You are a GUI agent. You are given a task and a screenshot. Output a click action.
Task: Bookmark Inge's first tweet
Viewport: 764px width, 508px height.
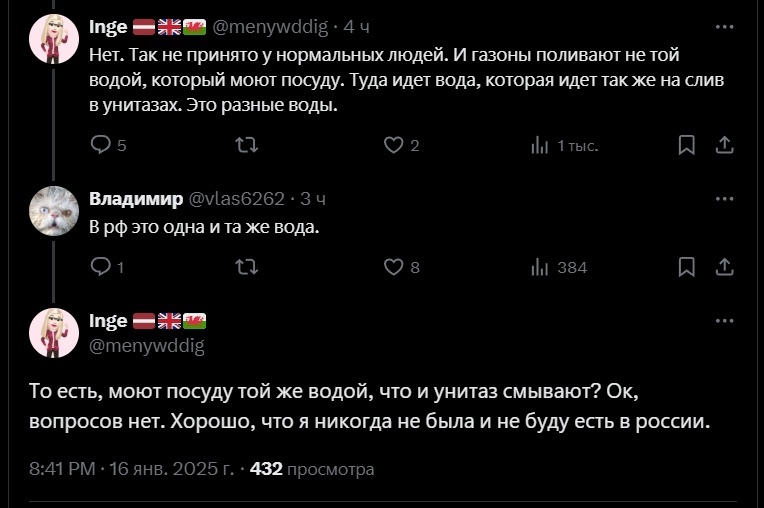coord(687,145)
